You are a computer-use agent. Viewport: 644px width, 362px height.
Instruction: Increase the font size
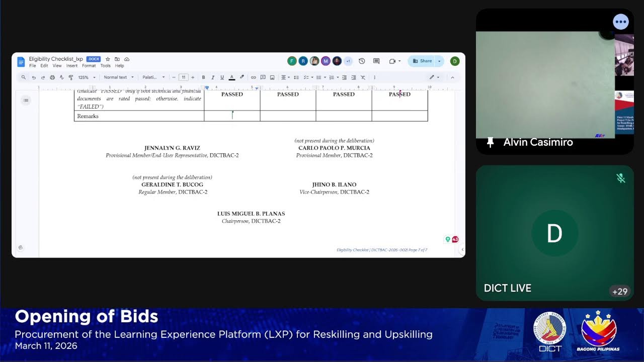pos(193,77)
